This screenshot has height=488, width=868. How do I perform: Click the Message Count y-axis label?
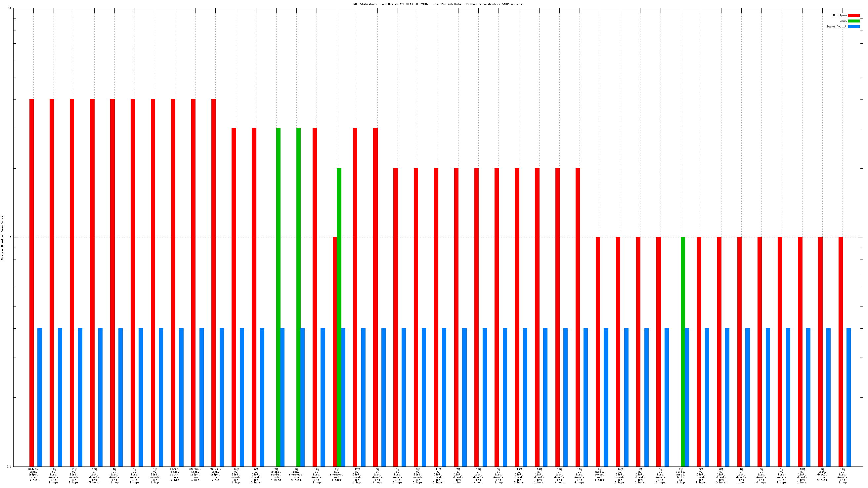click(2, 237)
